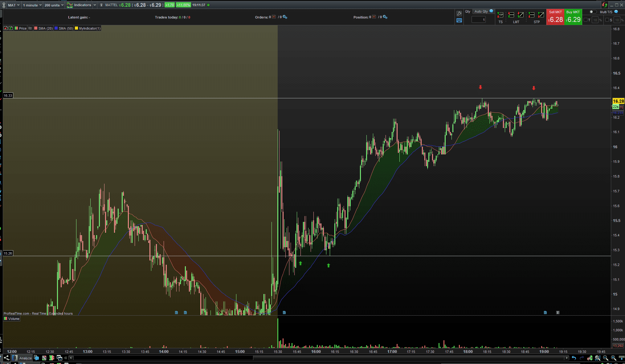
Task: Click the undo arrow icon
Action: pos(574,358)
